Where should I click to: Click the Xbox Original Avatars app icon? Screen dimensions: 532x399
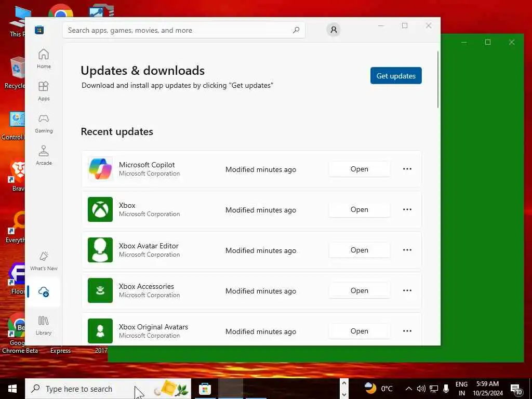click(x=100, y=331)
